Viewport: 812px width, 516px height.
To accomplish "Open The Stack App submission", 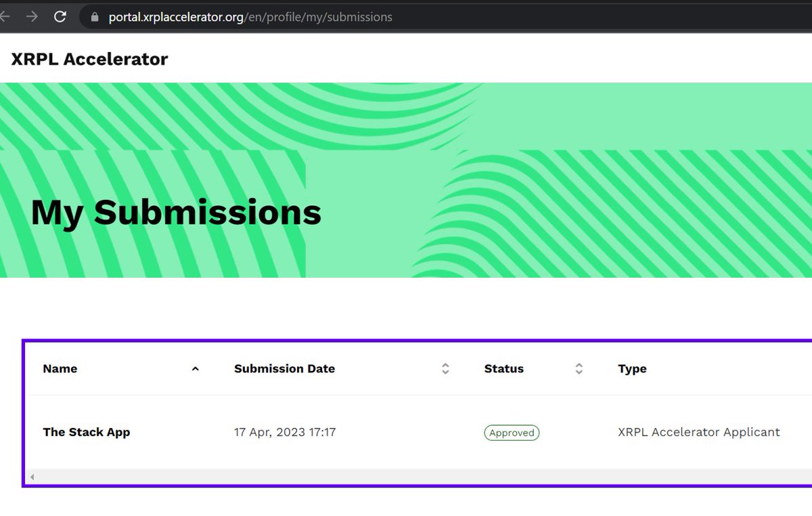I will 87,432.
